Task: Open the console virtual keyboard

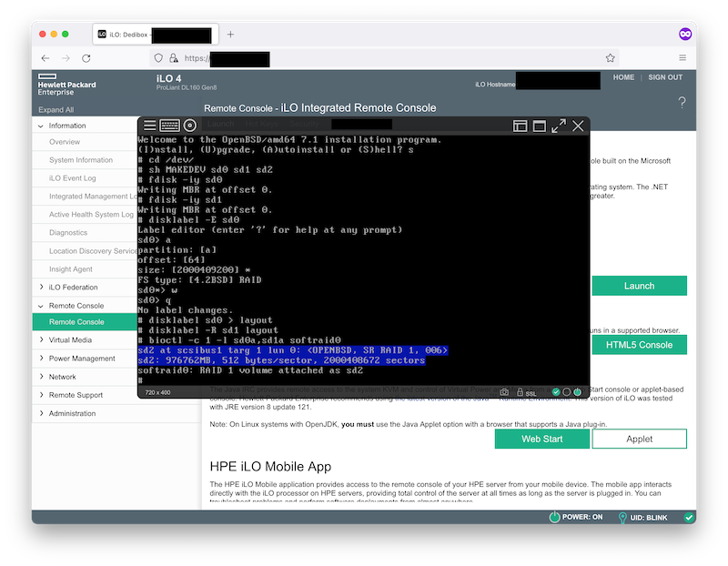Action: [169, 126]
